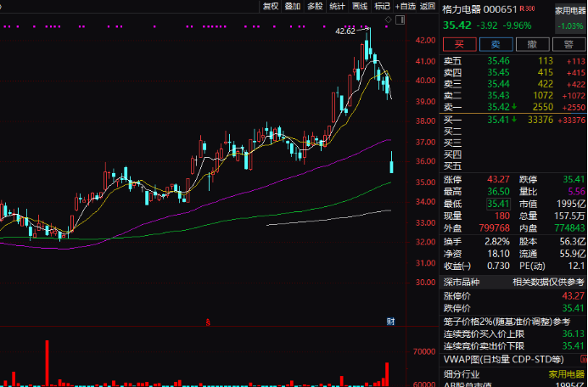Click the 卖一 volume 2550
This screenshot has width=588, height=387.
[x=543, y=107]
